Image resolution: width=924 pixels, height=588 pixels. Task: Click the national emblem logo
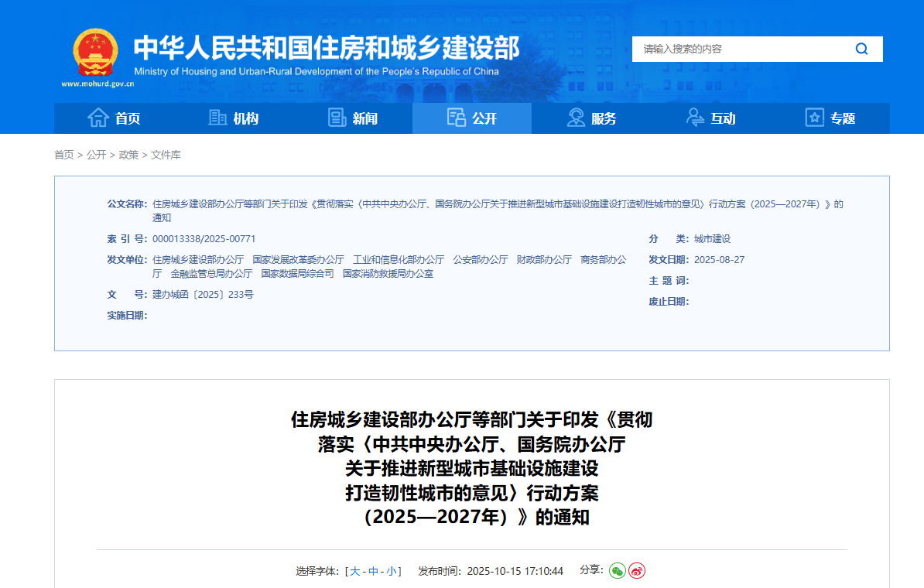tap(95, 53)
